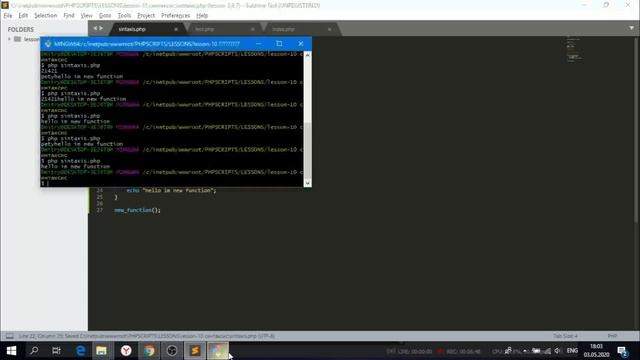Open the Tab Size selector in status bar

(x=565, y=336)
